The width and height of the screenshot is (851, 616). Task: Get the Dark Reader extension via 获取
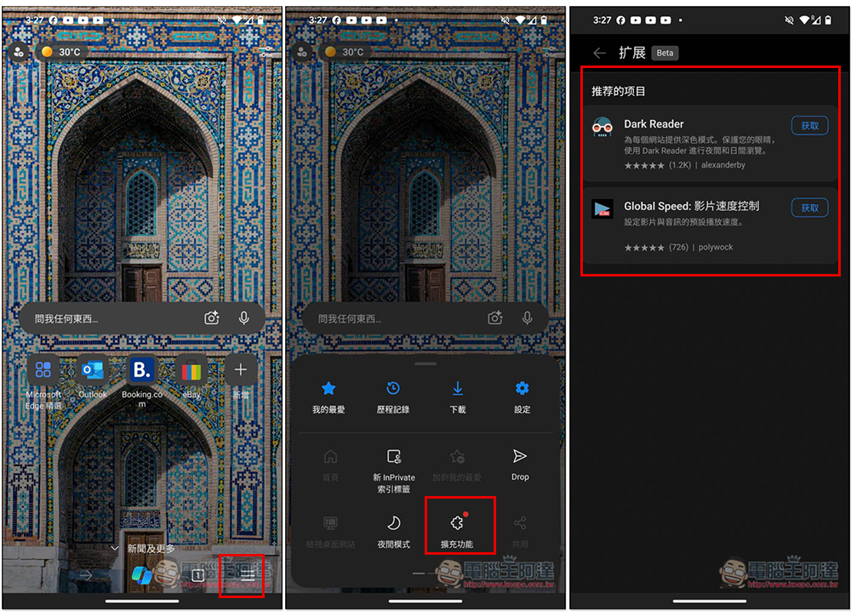[809, 125]
